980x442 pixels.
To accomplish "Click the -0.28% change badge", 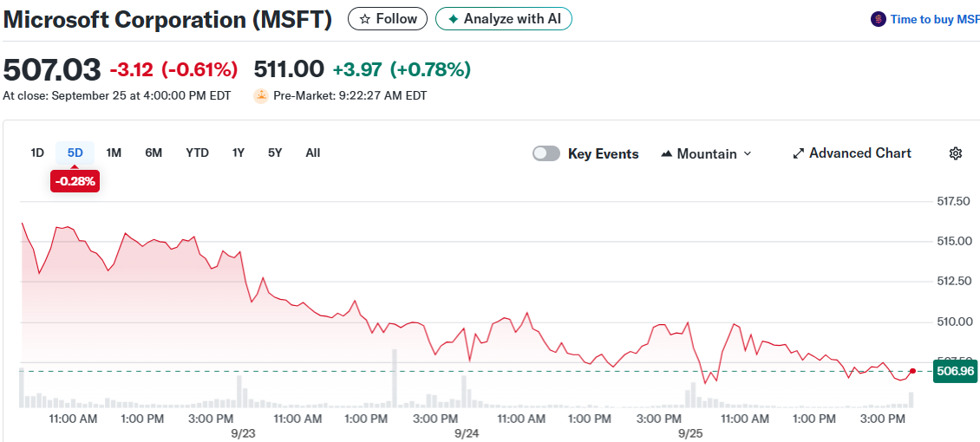I will (x=75, y=182).
